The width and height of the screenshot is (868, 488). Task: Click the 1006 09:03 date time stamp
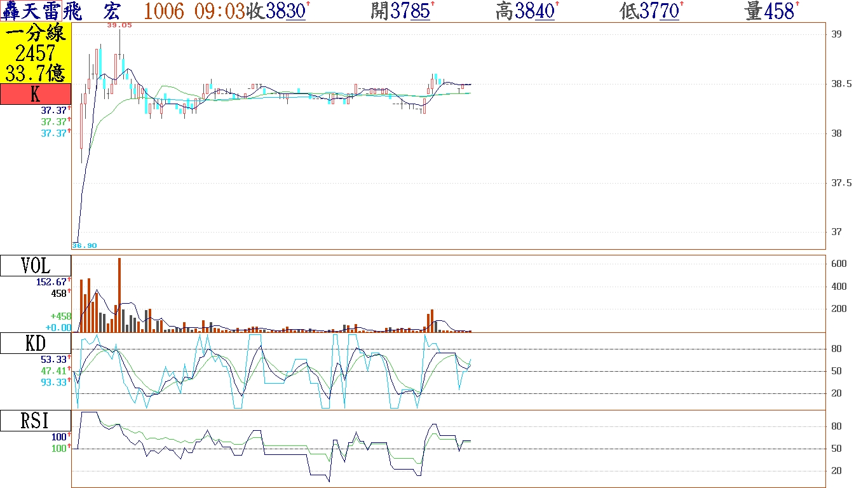pyautogui.click(x=194, y=11)
